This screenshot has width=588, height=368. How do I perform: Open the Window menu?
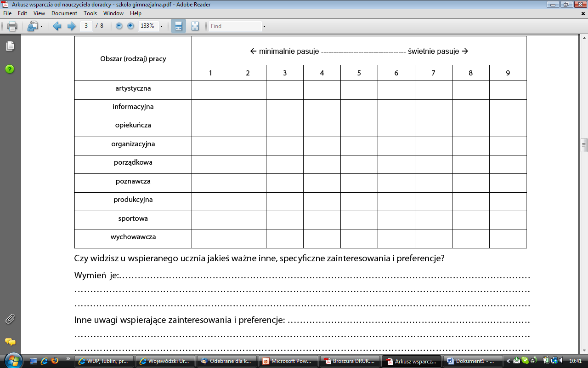point(113,13)
